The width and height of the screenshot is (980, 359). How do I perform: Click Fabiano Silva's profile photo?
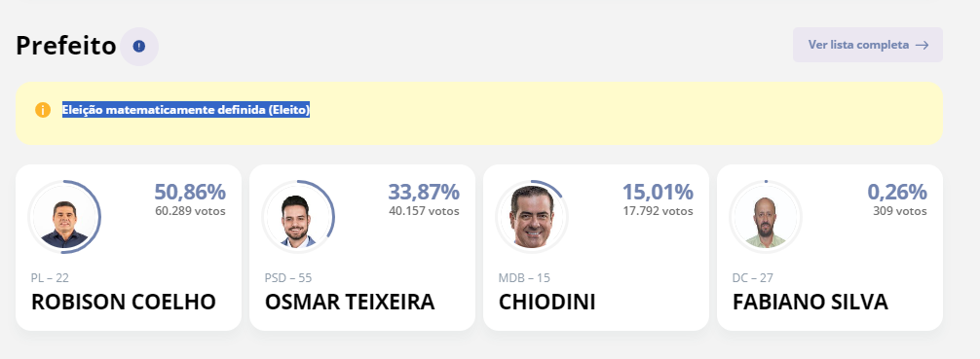pos(766,217)
